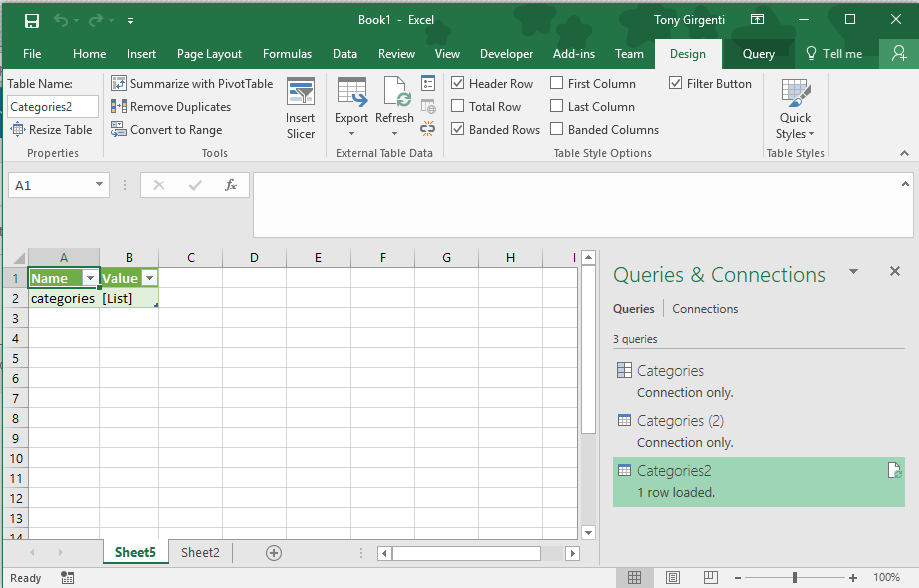This screenshot has height=588, width=919.
Task: Click Remove Duplicates
Action: pos(171,107)
